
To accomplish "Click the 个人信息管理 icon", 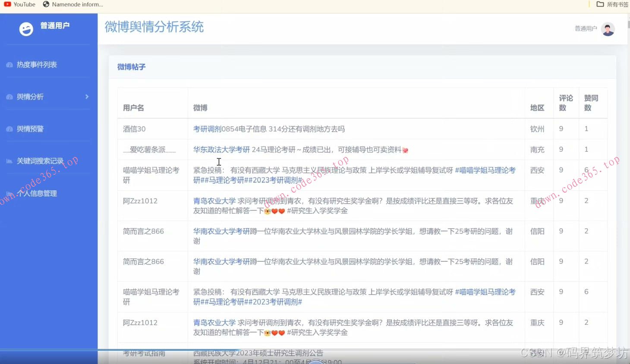I will [9, 193].
